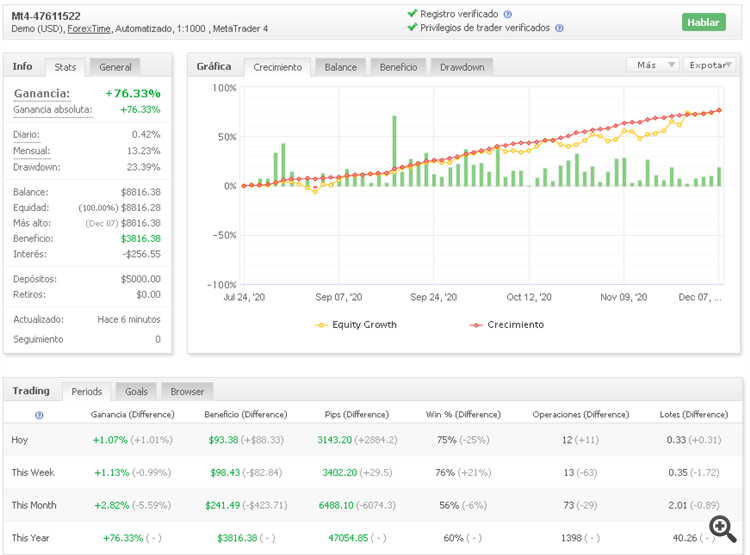Image resolution: width=750 pixels, height=555 pixels.
Task: Click the Sep 24, '20 axis label
Action: 433,297
